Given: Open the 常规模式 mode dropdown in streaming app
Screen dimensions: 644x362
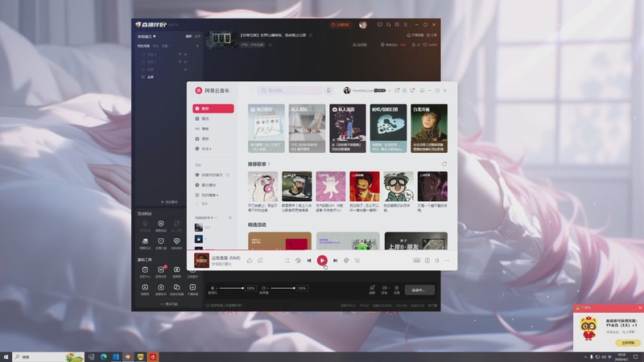Looking at the screenshot, I should click(x=147, y=36).
